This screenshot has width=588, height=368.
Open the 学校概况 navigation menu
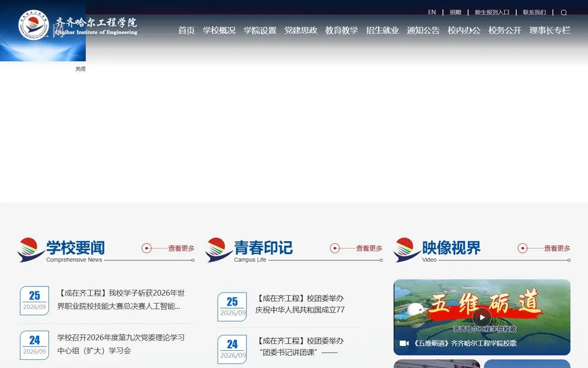tap(219, 31)
